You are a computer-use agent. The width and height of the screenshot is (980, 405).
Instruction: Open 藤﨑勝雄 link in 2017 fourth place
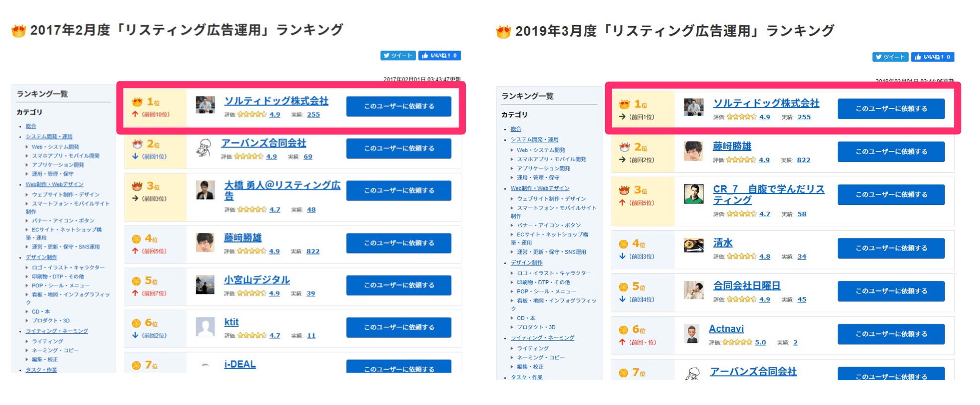(243, 238)
